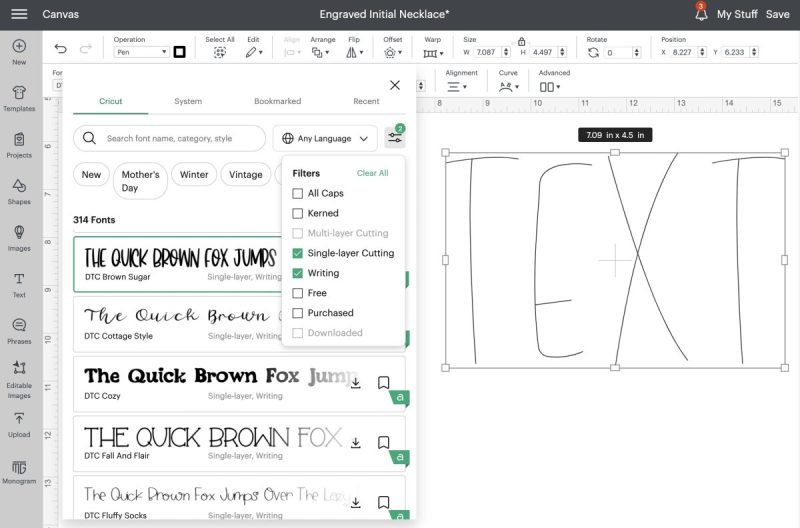This screenshot has width=800, height=528.
Task: Click the Width size field
Action: point(486,52)
